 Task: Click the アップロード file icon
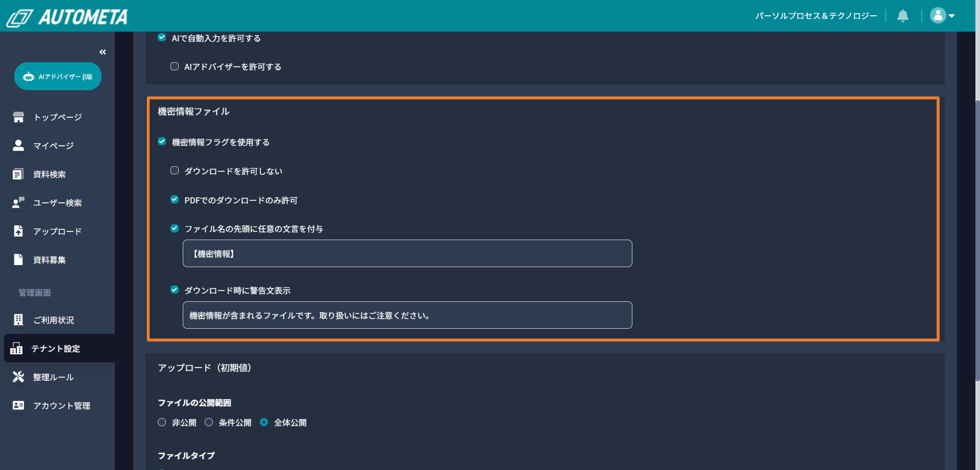tap(18, 231)
